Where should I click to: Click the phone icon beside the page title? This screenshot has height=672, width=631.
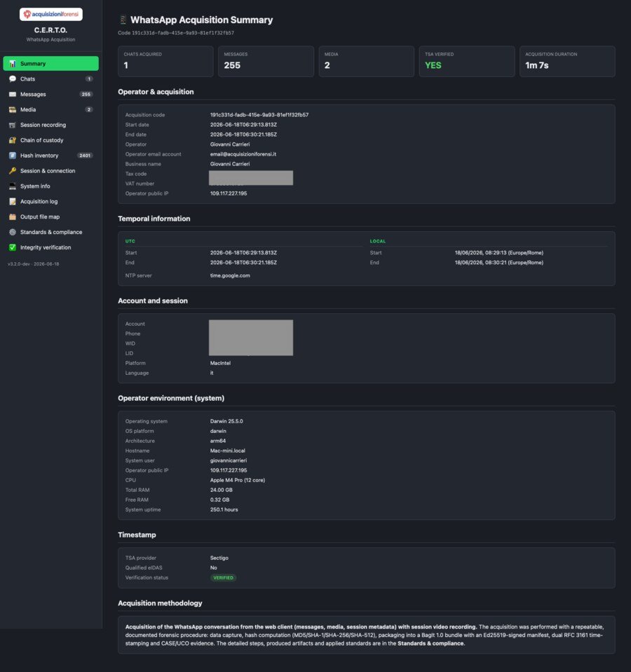click(123, 20)
